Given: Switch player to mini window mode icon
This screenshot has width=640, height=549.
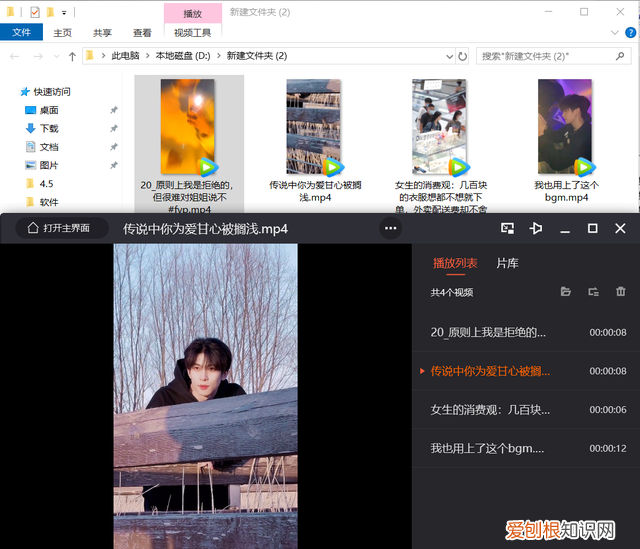Looking at the screenshot, I should point(507,228).
